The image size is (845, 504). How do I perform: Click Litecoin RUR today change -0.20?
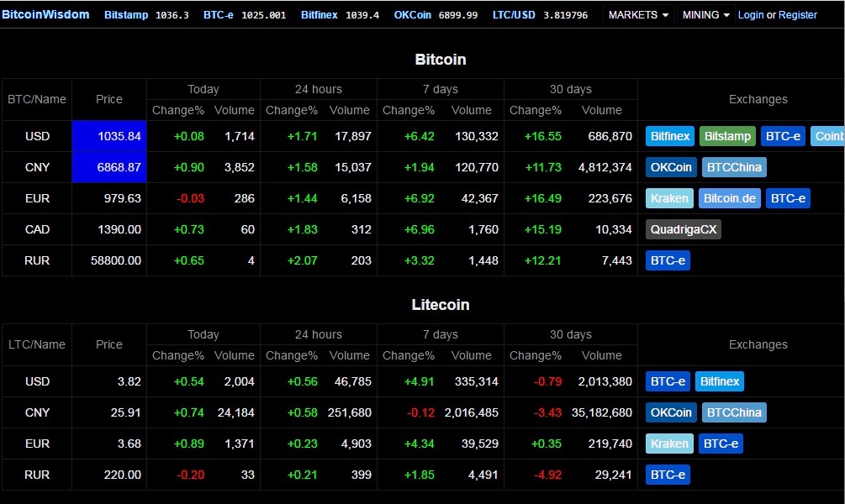pos(190,475)
